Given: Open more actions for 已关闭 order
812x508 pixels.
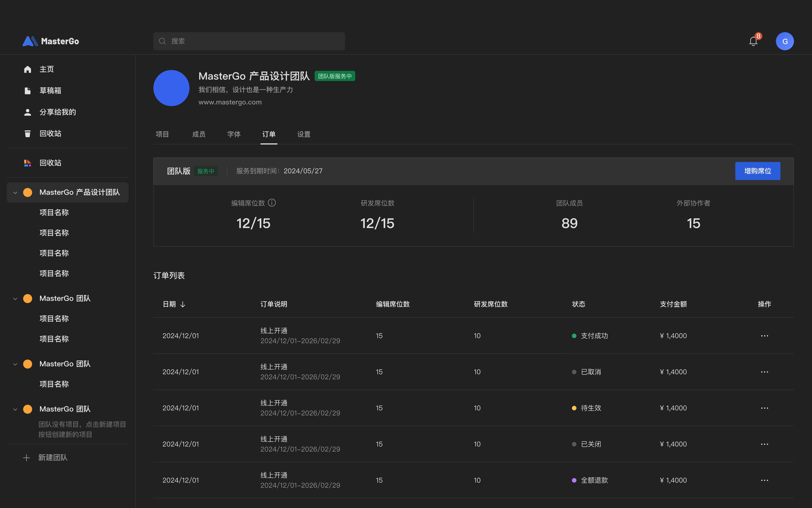Looking at the screenshot, I should (x=764, y=444).
